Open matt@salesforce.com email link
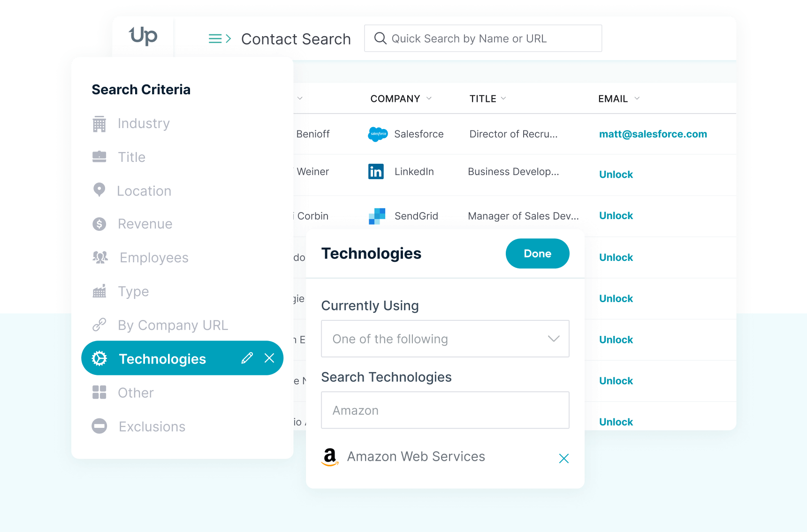 [x=653, y=134]
